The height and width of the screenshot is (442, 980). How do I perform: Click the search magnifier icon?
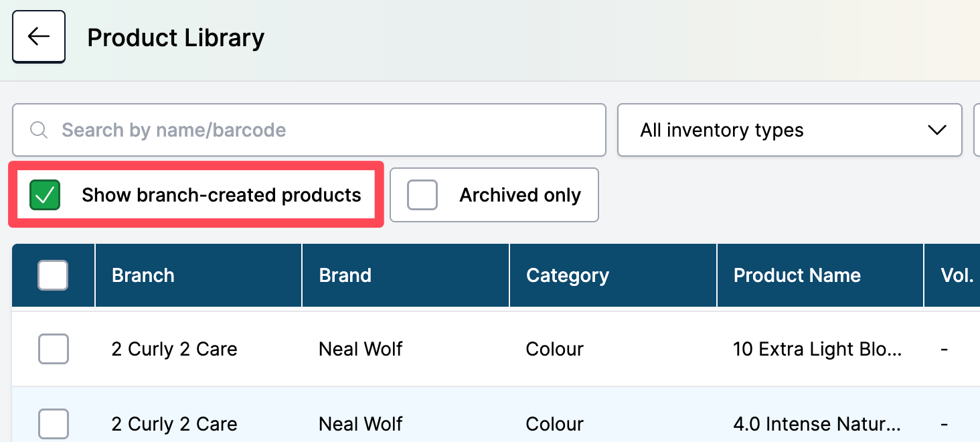39,130
